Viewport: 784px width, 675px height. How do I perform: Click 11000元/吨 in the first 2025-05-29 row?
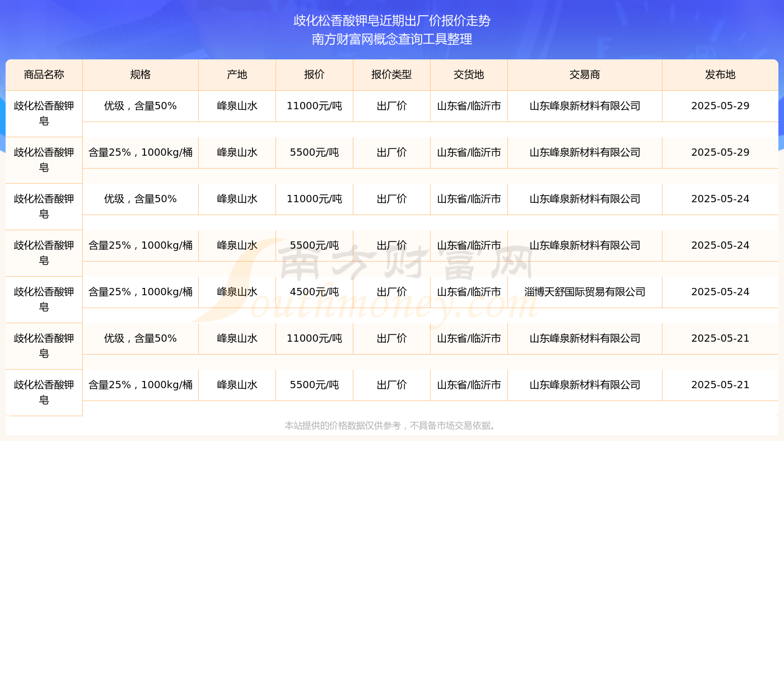point(315,106)
